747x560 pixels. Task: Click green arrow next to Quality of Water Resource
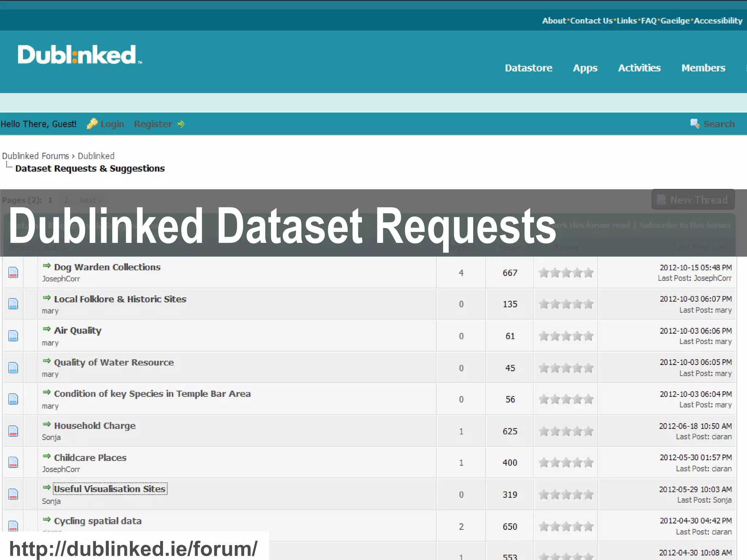[x=47, y=361]
